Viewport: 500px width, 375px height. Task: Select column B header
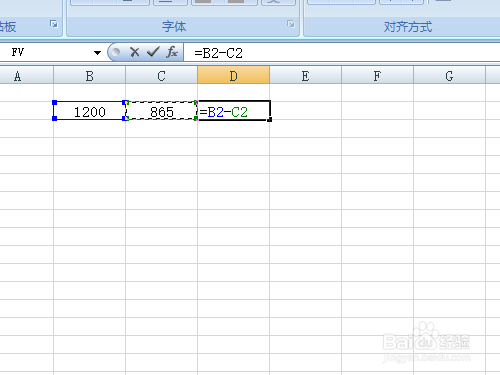[x=89, y=76]
